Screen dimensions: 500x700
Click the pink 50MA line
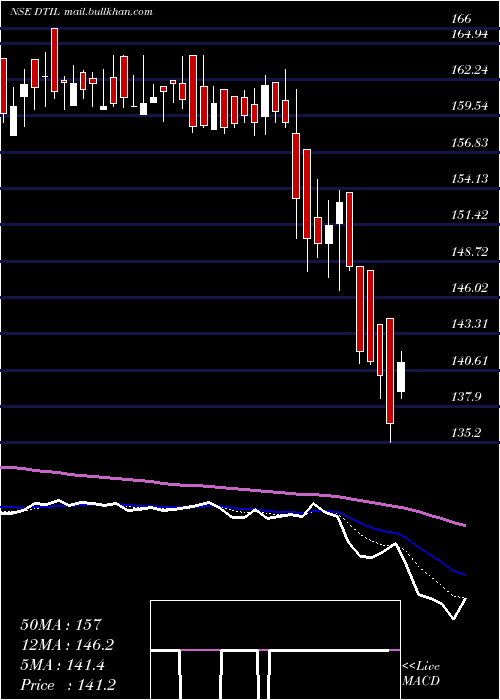coord(232,488)
